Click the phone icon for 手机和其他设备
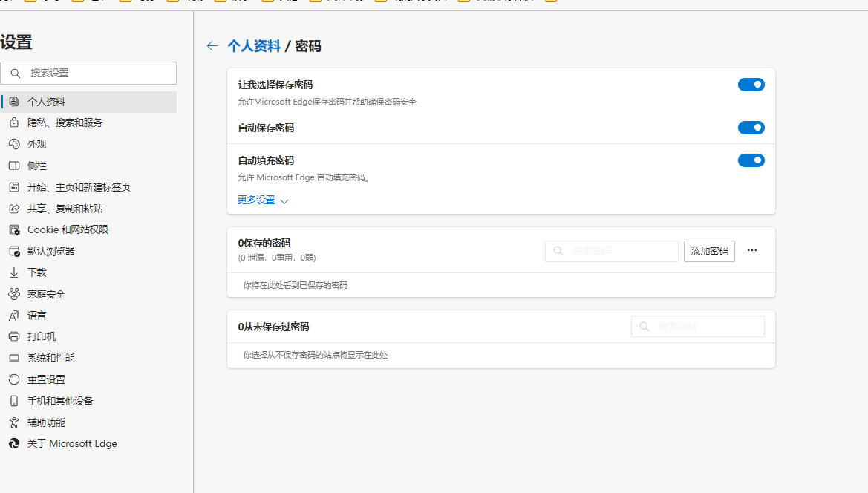The height and width of the screenshot is (493, 868). [14, 401]
